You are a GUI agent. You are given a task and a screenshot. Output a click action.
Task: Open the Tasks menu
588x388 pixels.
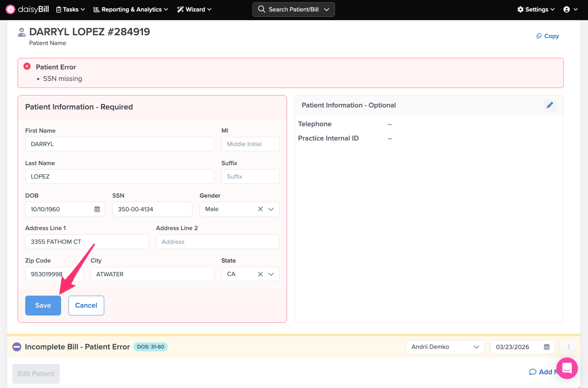[x=71, y=9]
